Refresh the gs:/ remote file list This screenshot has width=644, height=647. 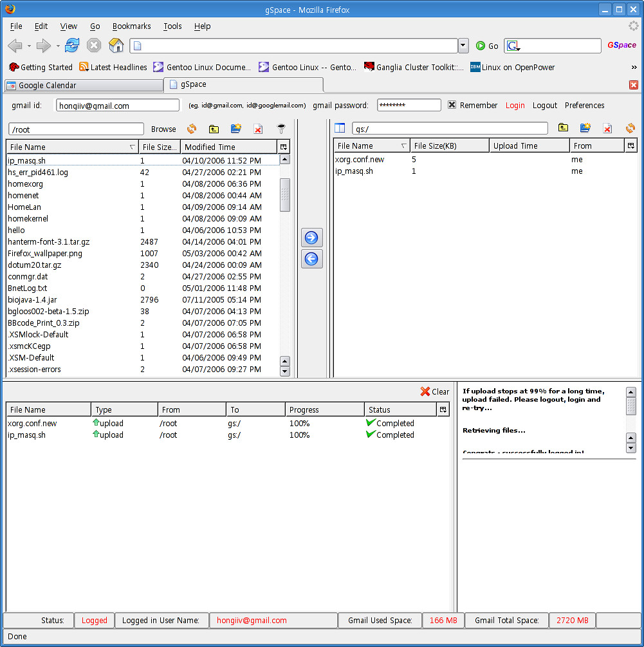630,128
